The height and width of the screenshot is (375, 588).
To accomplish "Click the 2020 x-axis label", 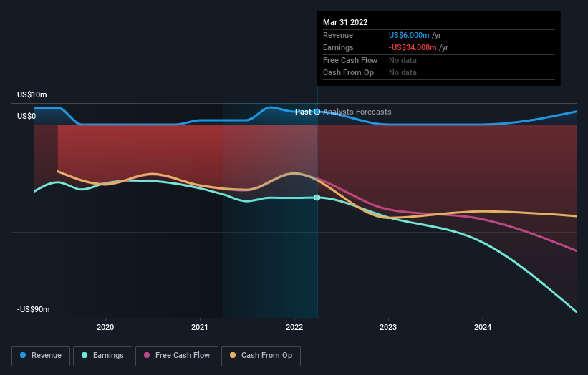I will (105, 327).
